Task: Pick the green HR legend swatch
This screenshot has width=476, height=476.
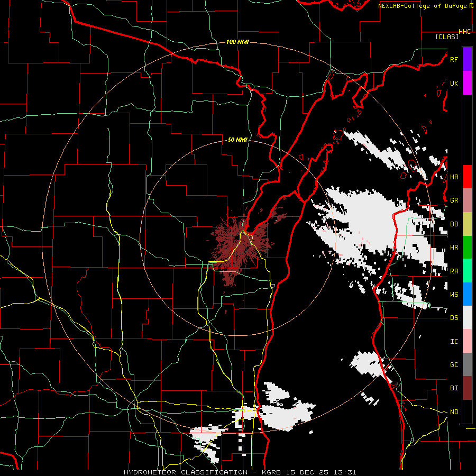Action: (467, 248)
